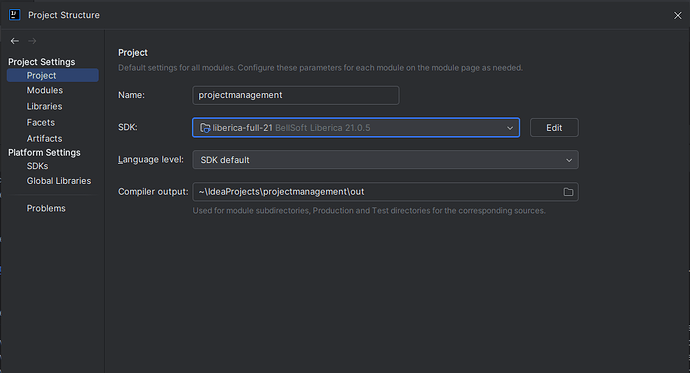Open the Modules settings page
690x373 pixels.
[x=45, y=90]
